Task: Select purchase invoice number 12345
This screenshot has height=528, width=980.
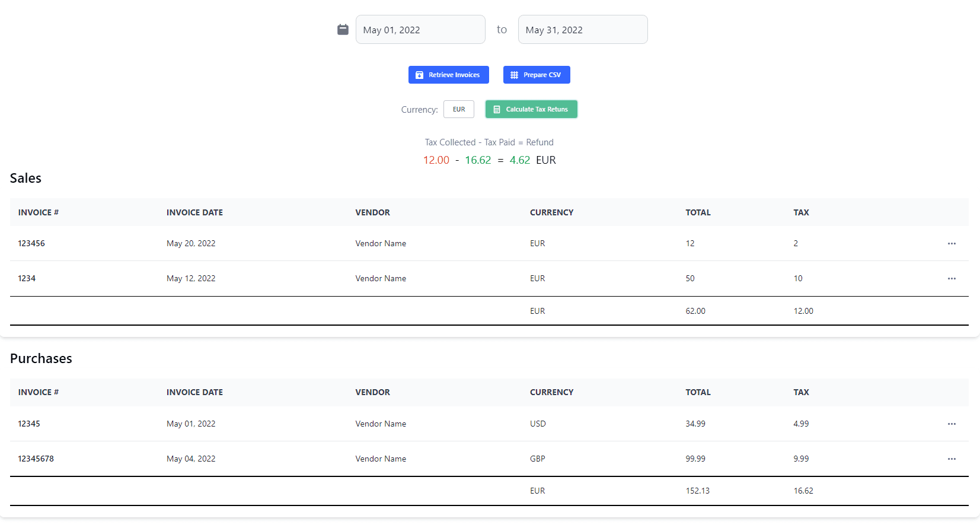Action: pos(29,424)
